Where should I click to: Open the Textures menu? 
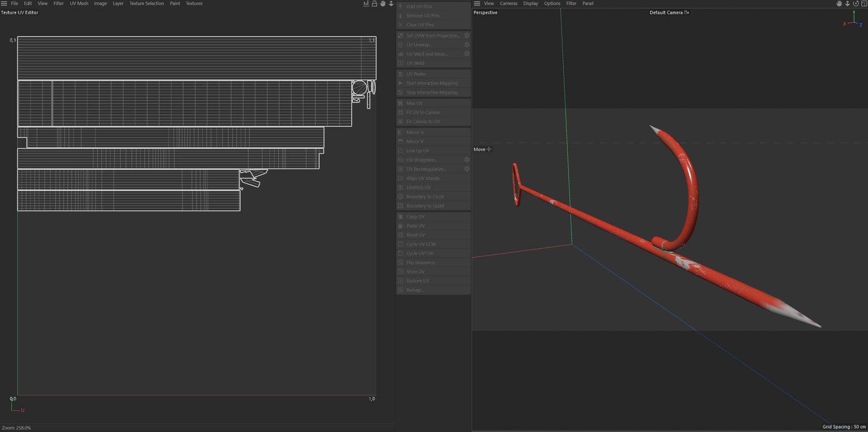[194, 4]
